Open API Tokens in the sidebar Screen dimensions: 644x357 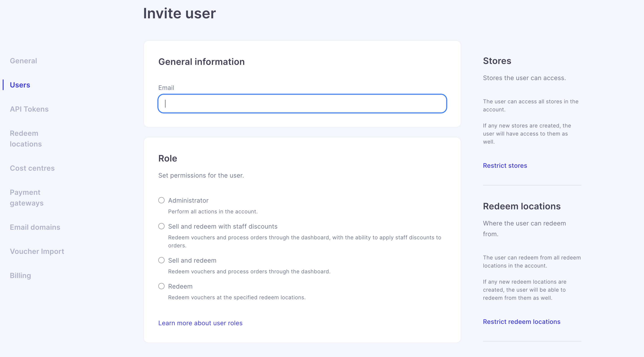click(x=29, y=109)
